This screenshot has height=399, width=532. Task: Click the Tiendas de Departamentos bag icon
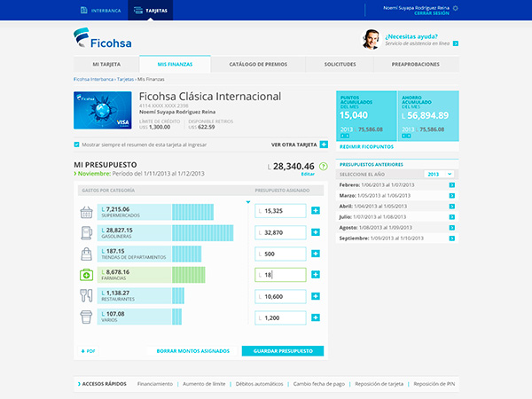pyautogui.click(x=87, y=254)
